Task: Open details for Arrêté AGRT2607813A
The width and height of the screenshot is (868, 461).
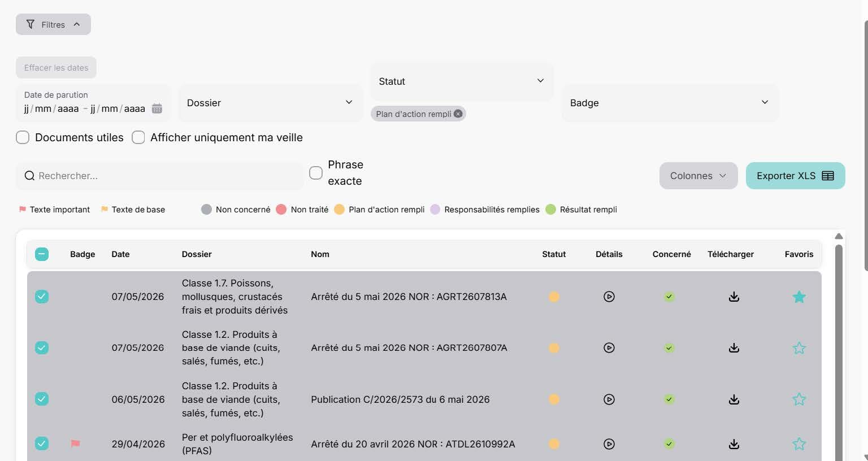Action: [609, 297]
